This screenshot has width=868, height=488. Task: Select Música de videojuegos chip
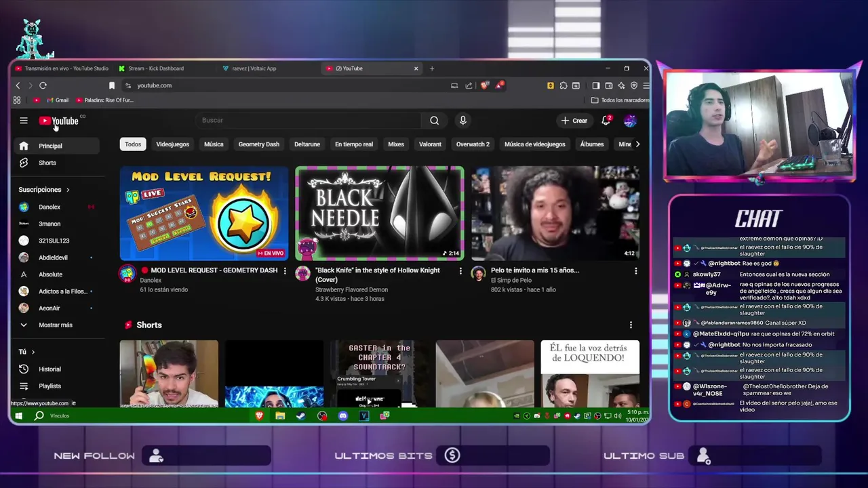534,144
